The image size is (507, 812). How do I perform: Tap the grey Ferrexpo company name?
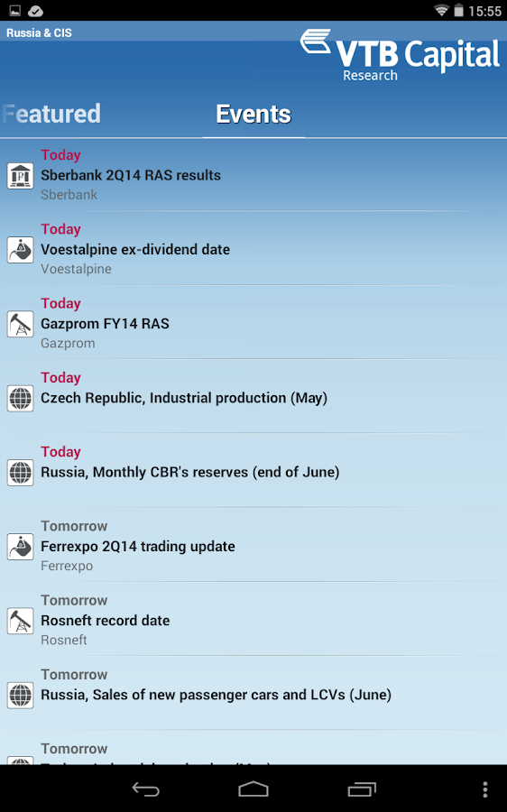(x=67, y=566)
